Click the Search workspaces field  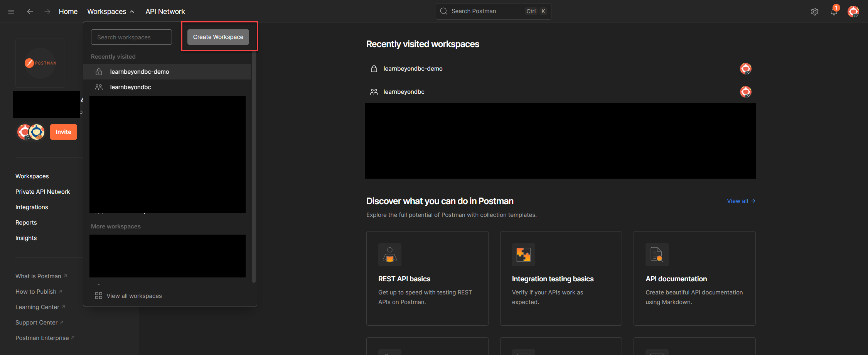tap(131, 37)
